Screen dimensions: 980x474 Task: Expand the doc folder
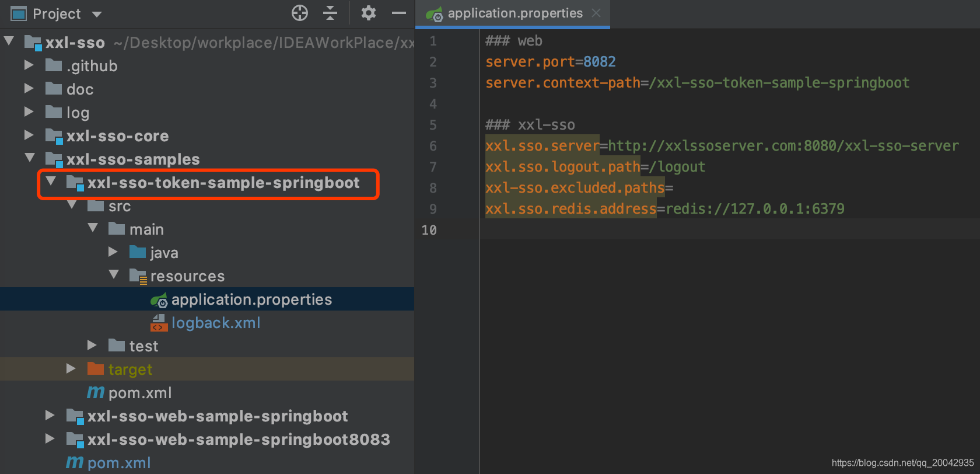(29, 88)
